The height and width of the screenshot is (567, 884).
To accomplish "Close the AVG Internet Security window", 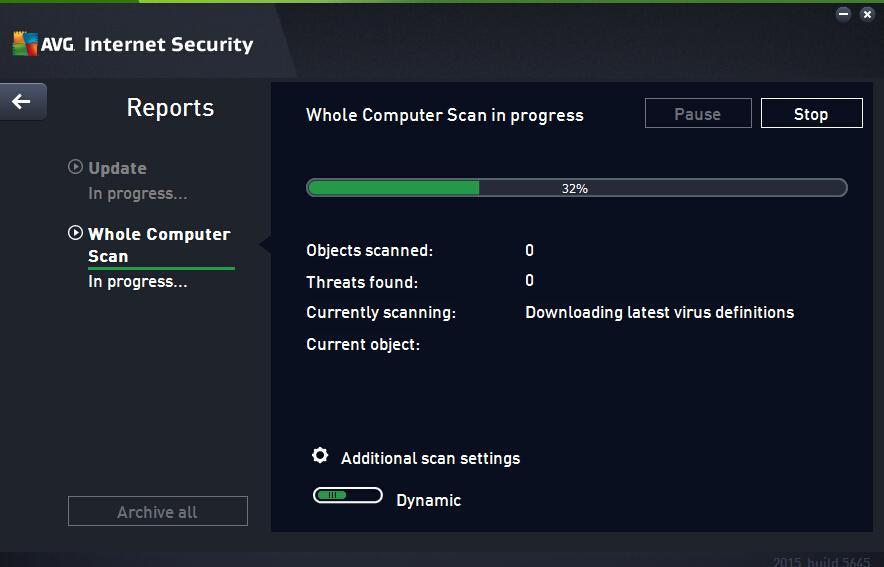I will click(x=867, y=14).
